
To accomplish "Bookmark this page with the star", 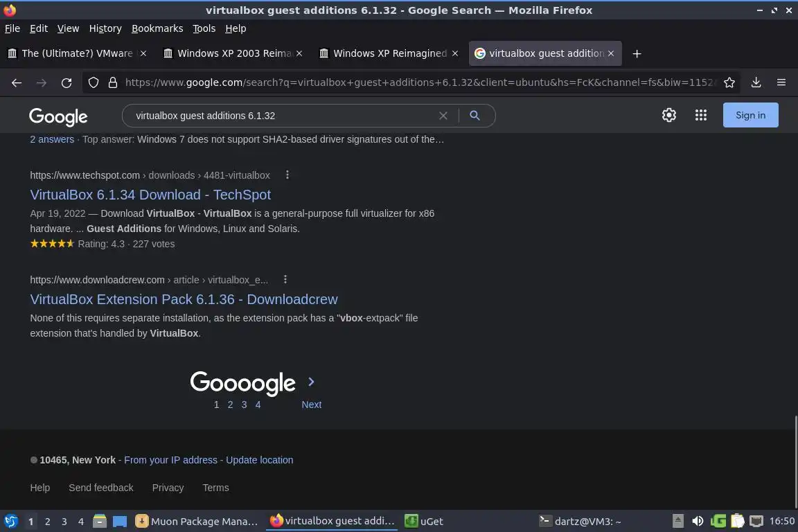I will coord(729,82).
